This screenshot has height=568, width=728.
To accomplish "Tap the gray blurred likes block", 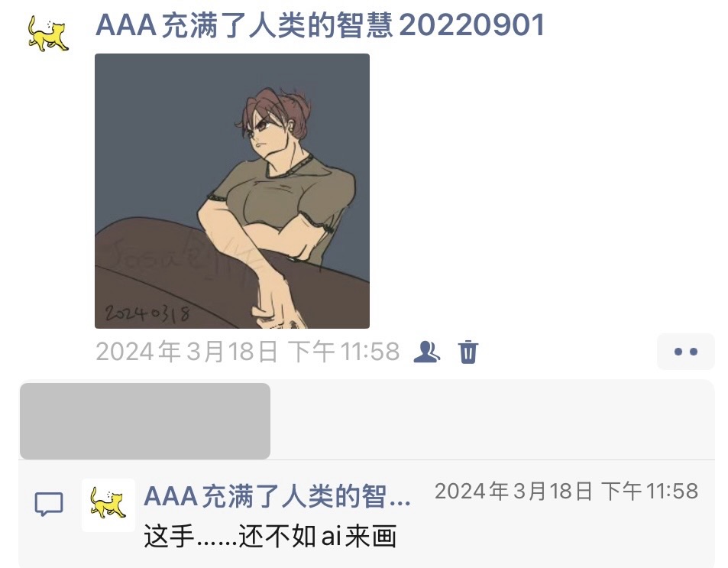I will point(145,421).
